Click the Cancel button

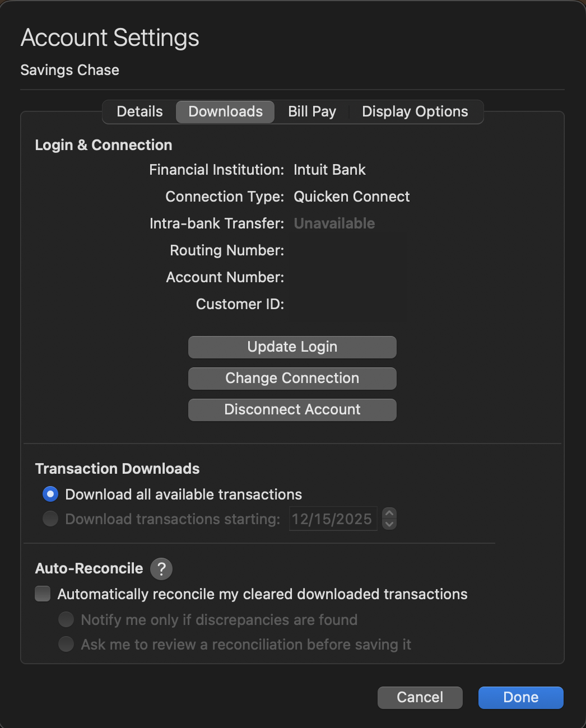pyautogui.click(x=420, y=697)
